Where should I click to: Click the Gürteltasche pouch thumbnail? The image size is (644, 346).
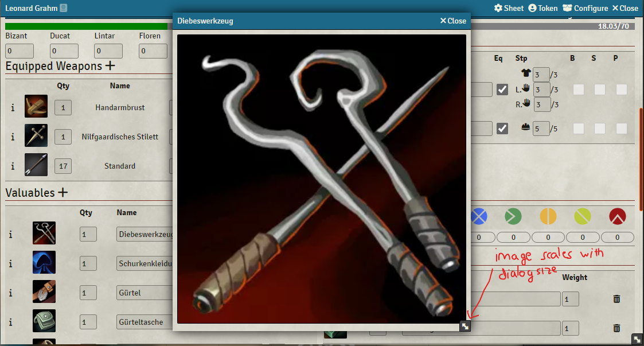tap(44, 321)
